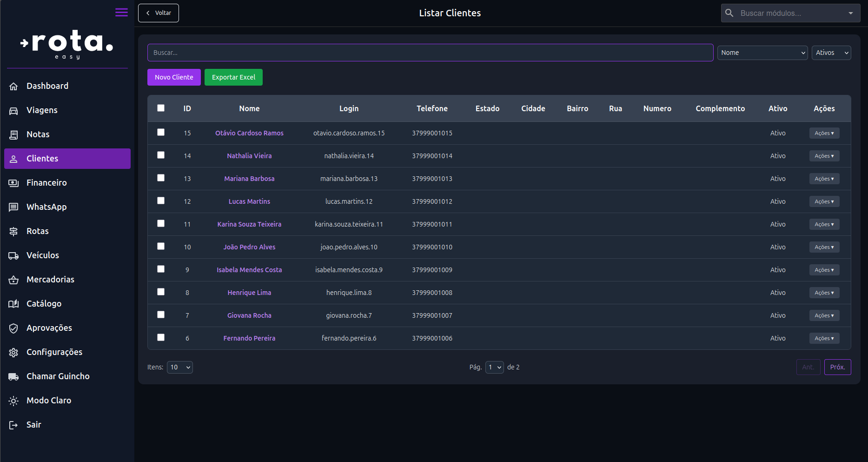Click the Veículos truck icon
The image size is (868, 462).
[x=13, y=255]
